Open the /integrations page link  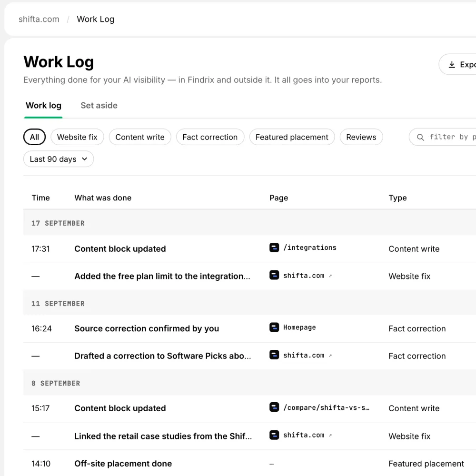[x=310, y=248]
